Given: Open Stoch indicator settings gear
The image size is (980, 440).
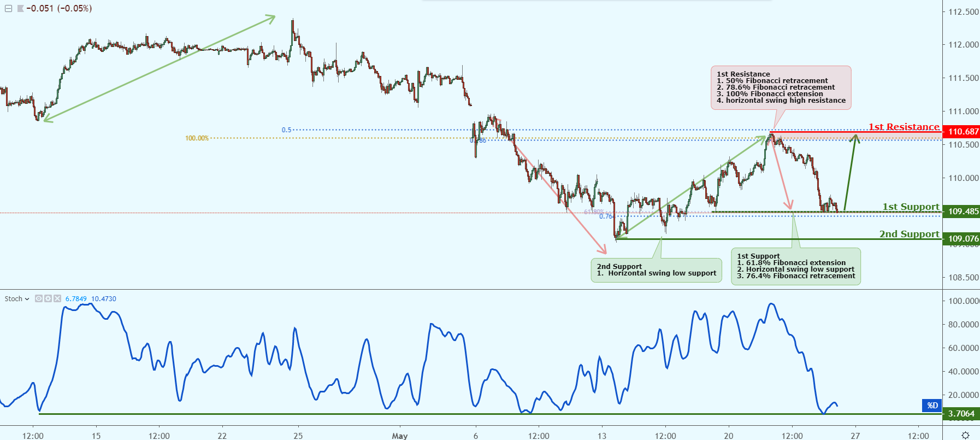Looking at the screenshot, I should pyautogui.click(x=48, y=298).
